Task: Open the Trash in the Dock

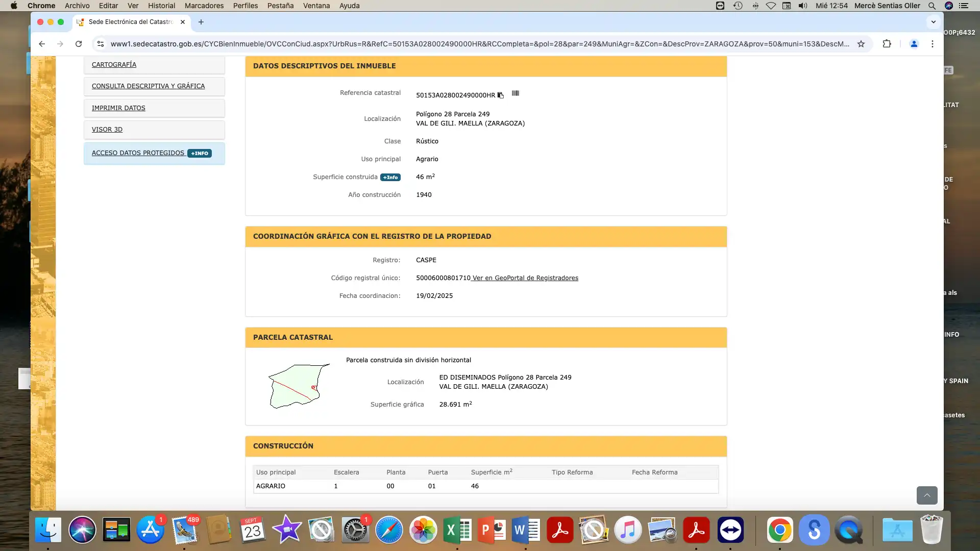Action: (932, 530)
